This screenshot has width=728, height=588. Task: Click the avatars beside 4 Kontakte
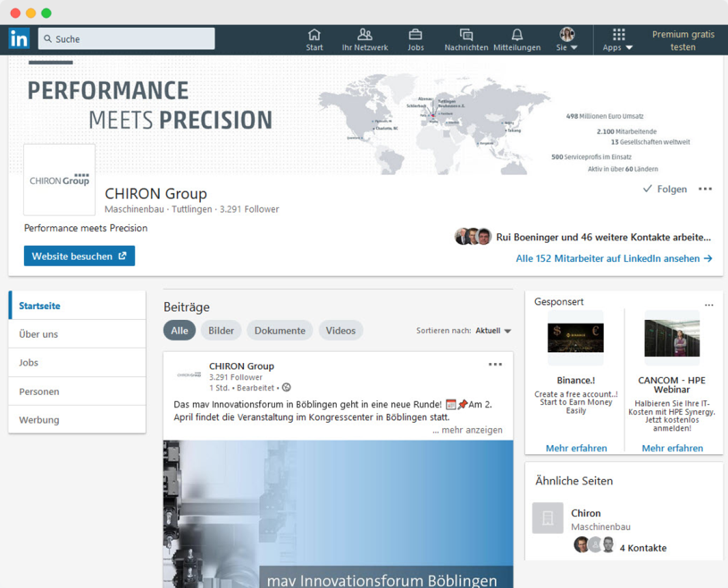(x=594, y=545)
